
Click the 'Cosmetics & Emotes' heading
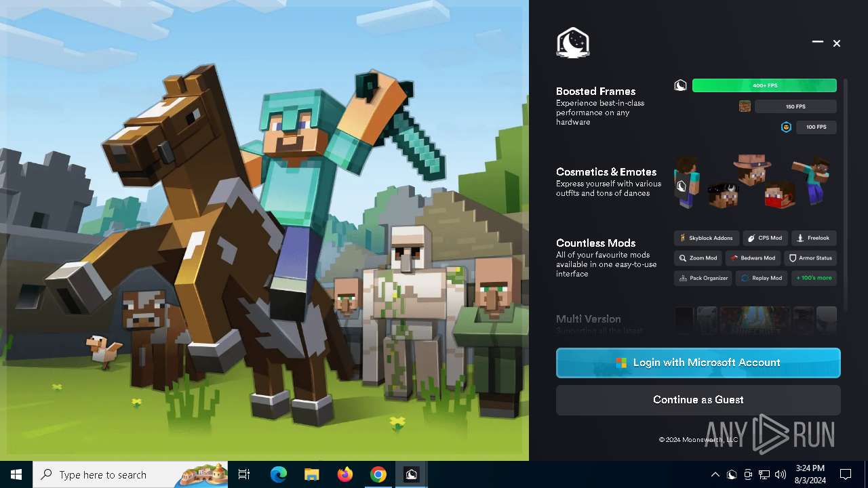click(x=606, y=171)
